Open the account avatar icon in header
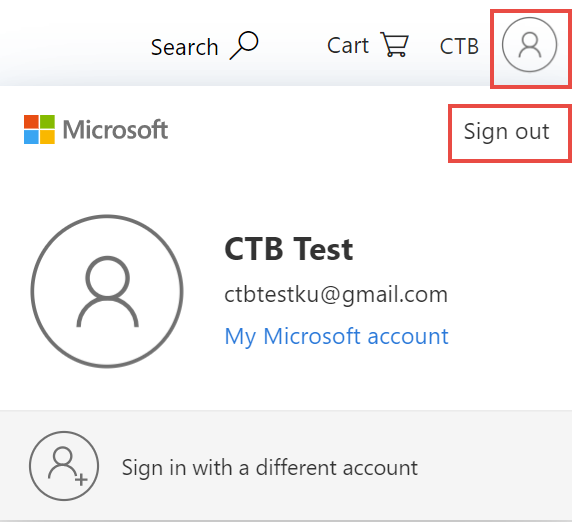 click(529, 45)
